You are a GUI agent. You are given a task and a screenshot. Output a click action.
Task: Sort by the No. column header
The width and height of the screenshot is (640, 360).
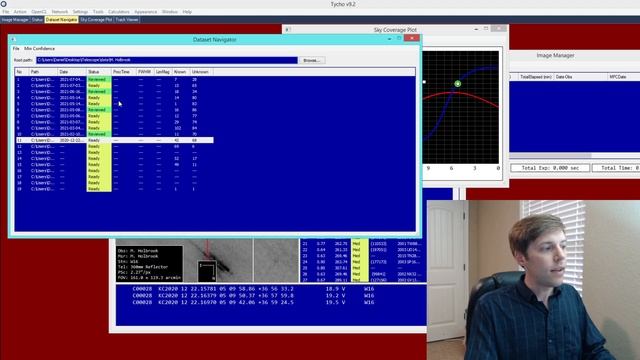[21, 72]
